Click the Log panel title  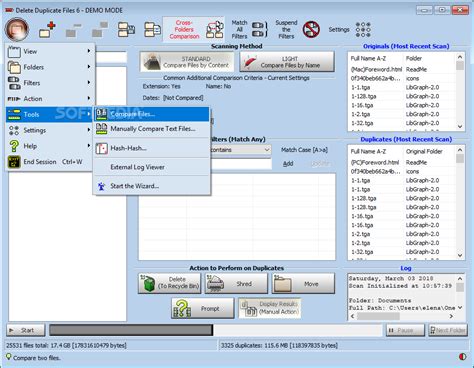click(x=406, y=268)
